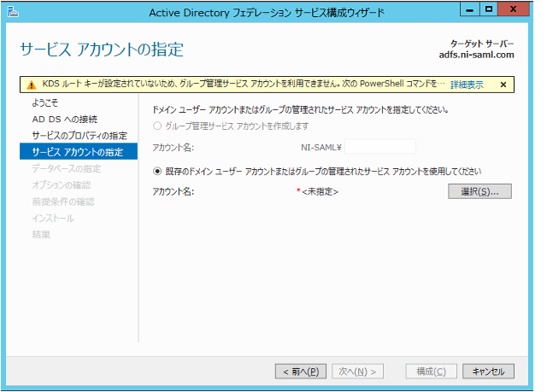Screen dimensions: 547x392
Task: Click the オプションの確認 step
Action: 62,184
